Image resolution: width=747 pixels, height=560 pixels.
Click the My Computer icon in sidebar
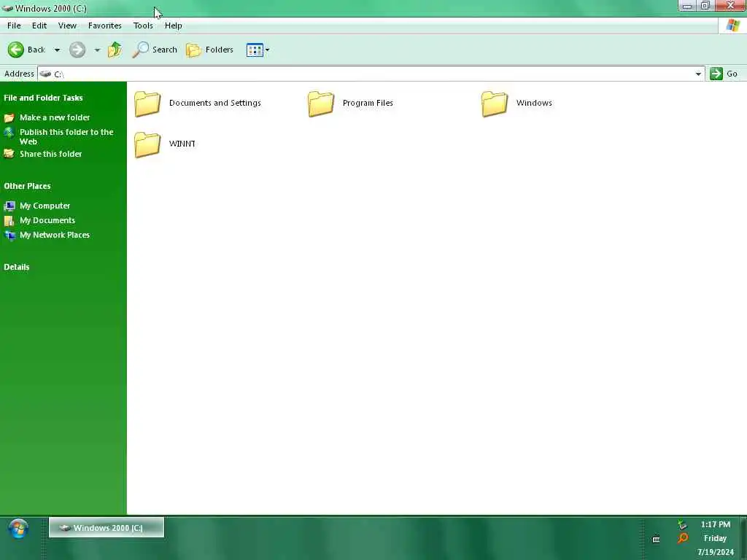[x=9, y=206]
